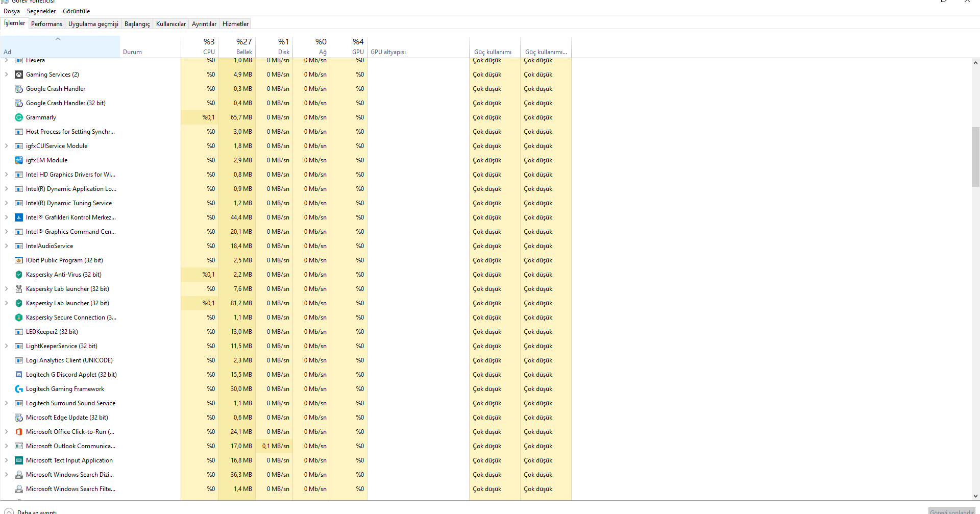Viewport: 980px width, 514px height.
Task: Click the vertical scrollbar thumb
Action: [975, 157]
